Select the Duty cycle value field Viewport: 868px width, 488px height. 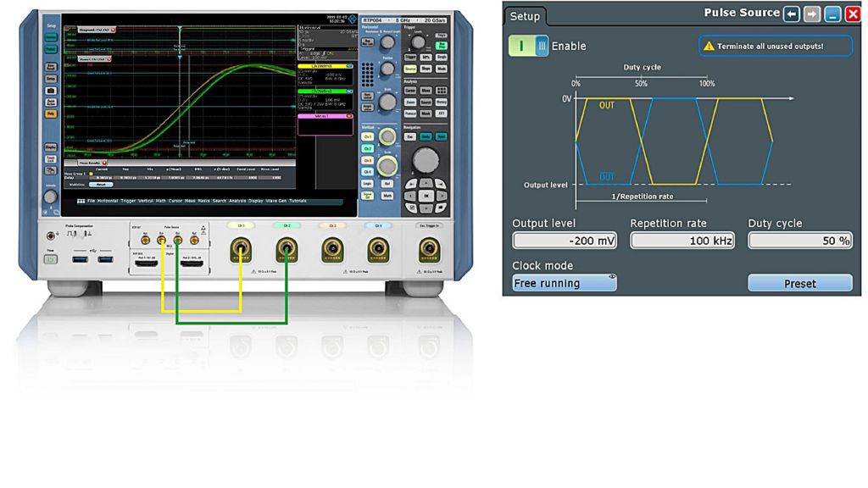click(x=799, y=241)
